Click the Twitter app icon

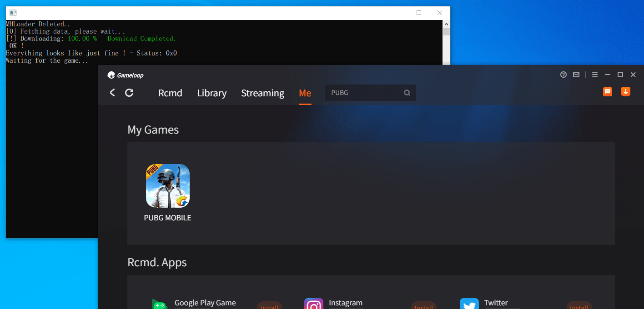tap(469, 304)
